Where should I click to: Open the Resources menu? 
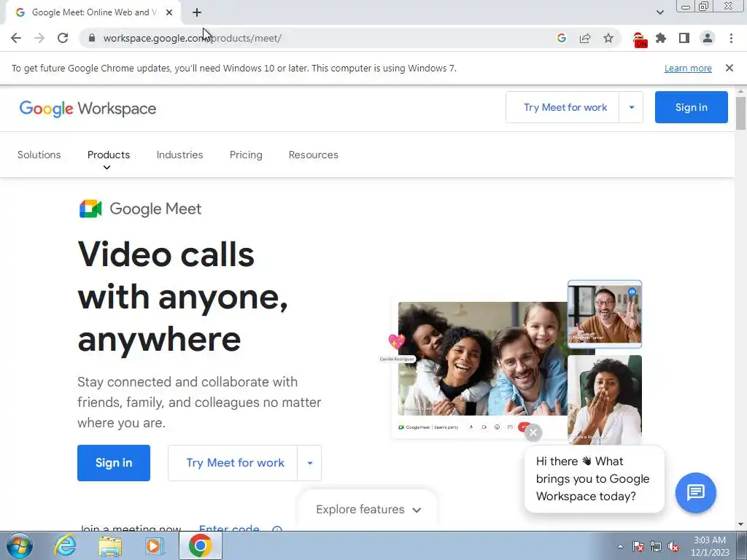coord(314,155)
